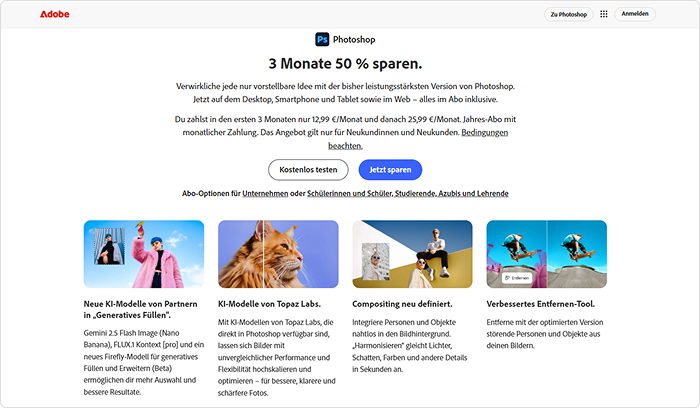Click the text 'Mit KI-Modellen von Topaz Labs, die'

[x=275, y=322]
